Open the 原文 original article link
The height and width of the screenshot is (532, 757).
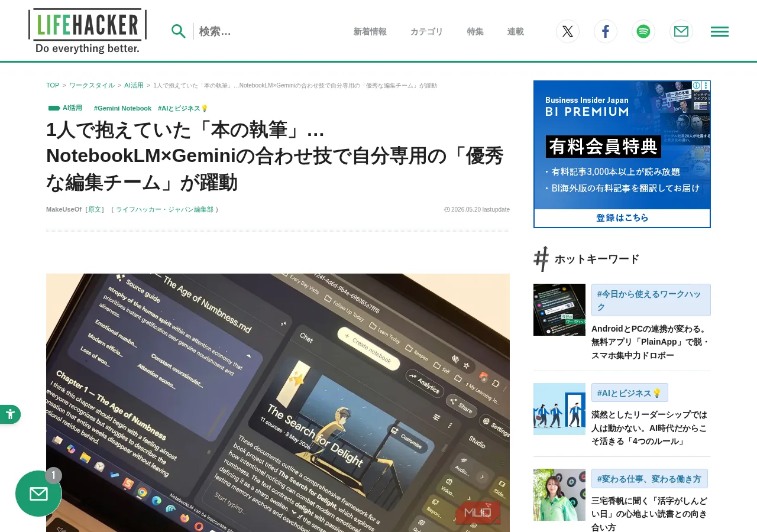(x=95, y=209)
